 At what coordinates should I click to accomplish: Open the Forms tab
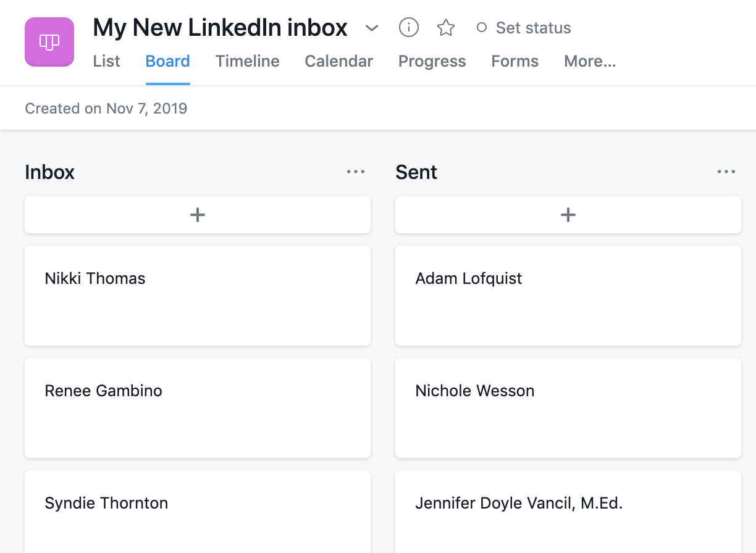point(515,61)
